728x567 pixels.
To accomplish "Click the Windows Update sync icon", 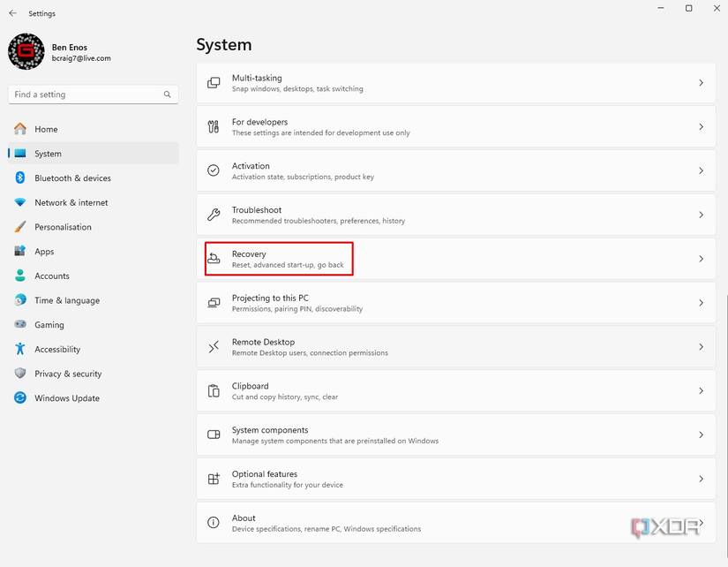I will 20,397.
